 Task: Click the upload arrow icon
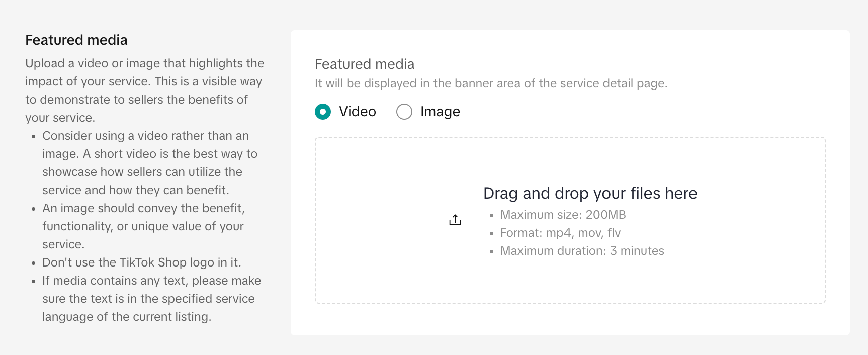[x=455, y=220]
